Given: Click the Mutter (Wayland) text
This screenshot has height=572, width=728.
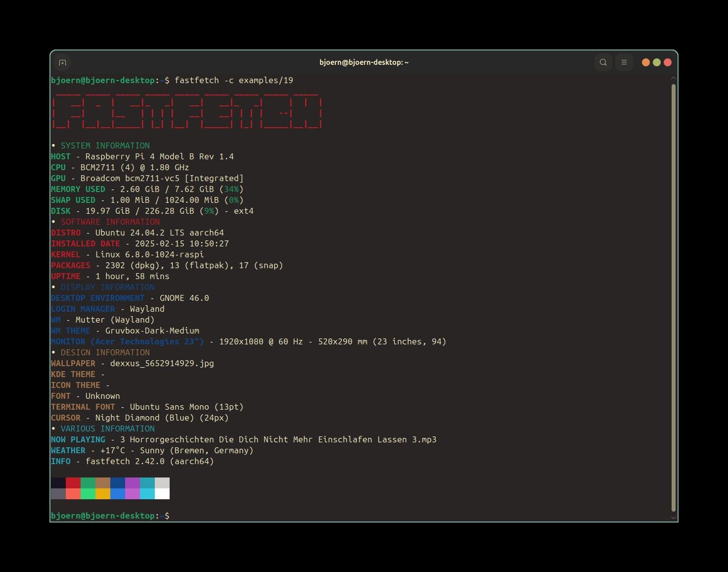Looking at the screenshot, I should coord(115,320).
